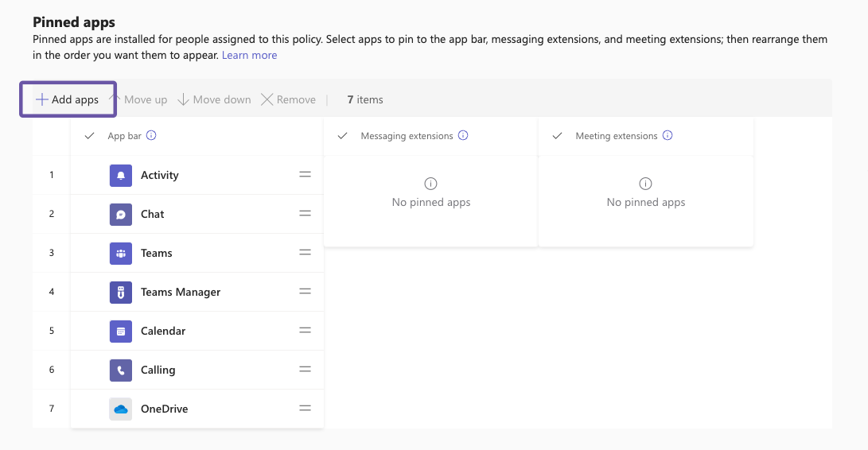This screenshot has height=450, width=868.
Task: Select the Calling row label
Action: 158,370
